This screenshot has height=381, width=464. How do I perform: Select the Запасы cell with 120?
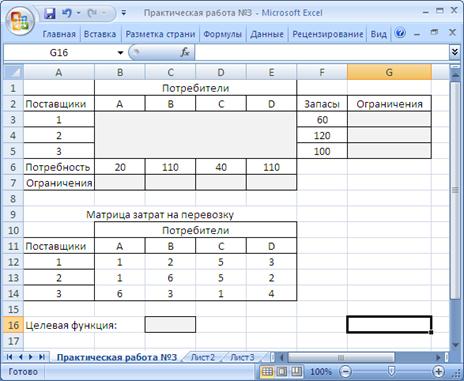pyautogui.click(x=322, y=136)
